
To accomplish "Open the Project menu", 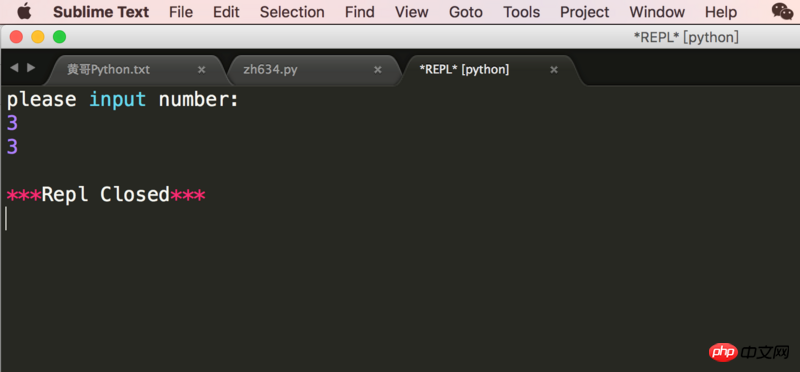I will pos(585,12).
